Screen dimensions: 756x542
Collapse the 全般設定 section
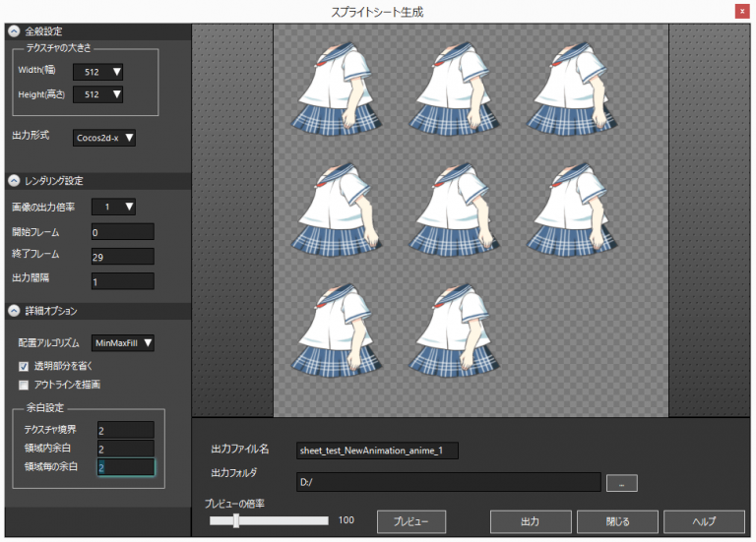[14, 30]
